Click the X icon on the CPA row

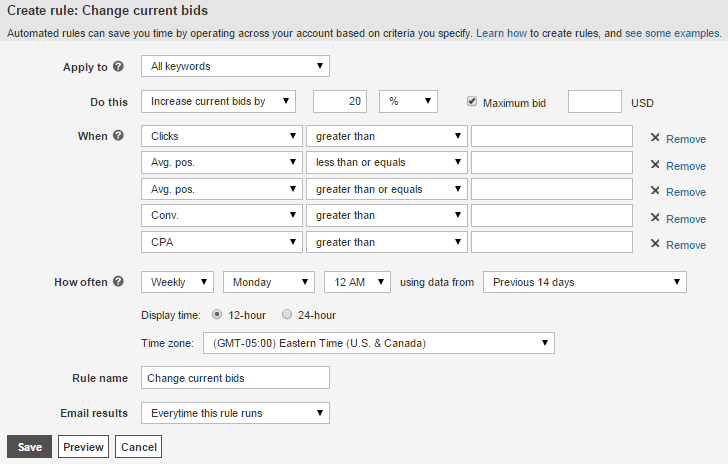click(x=655, y=243)
